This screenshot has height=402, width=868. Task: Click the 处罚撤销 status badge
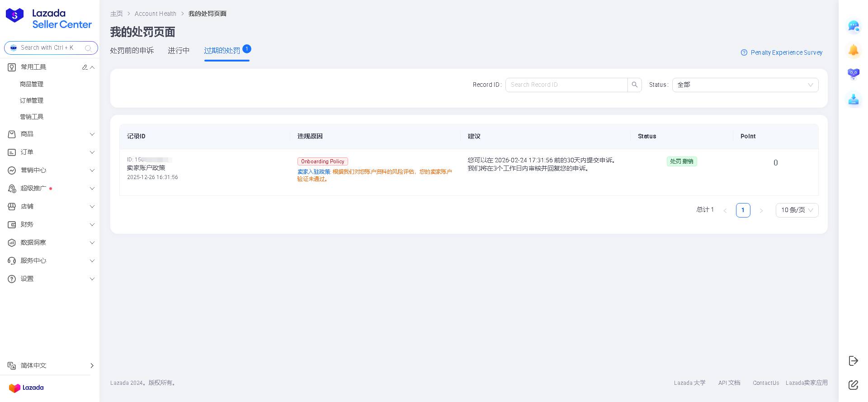[682, 161]
